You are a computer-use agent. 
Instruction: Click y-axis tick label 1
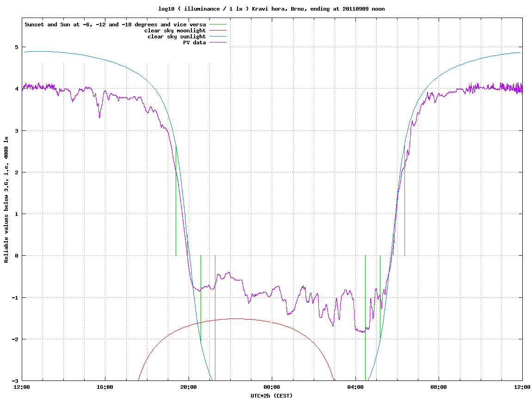coord(16,214)
